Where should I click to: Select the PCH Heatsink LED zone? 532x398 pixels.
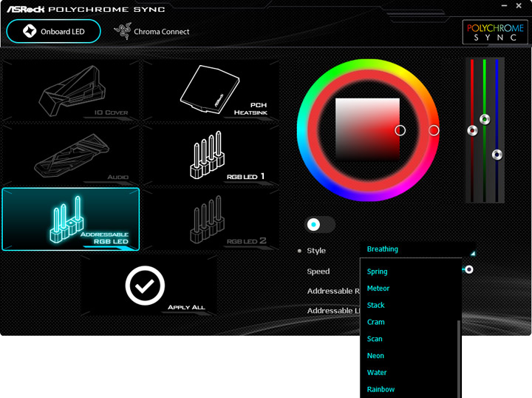coord(211,90)
